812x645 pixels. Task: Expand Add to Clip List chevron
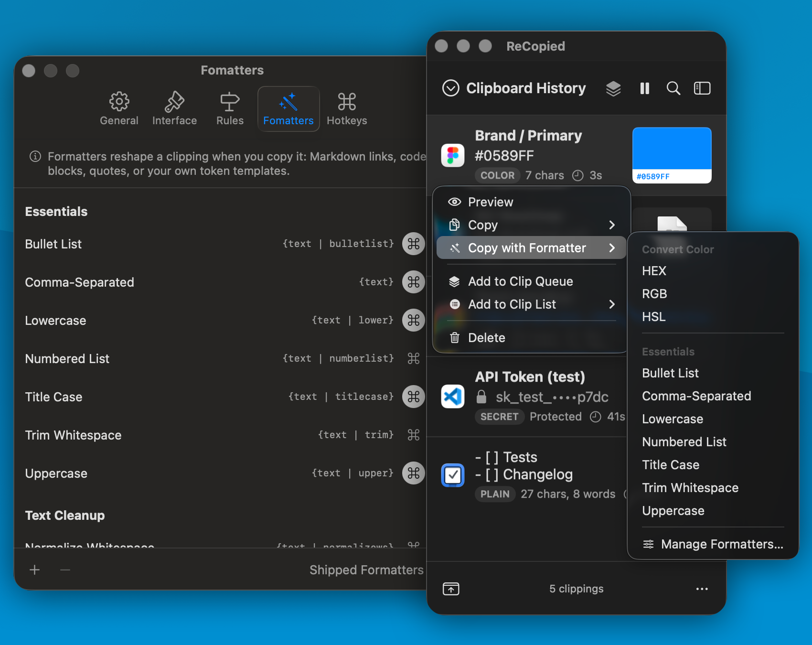click(x=612, y=304)
